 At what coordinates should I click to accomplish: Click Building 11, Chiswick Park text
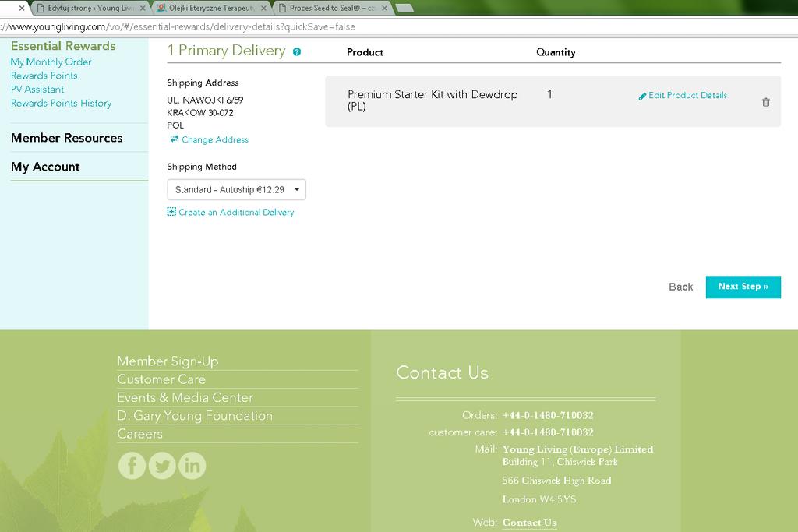[560, 462]
